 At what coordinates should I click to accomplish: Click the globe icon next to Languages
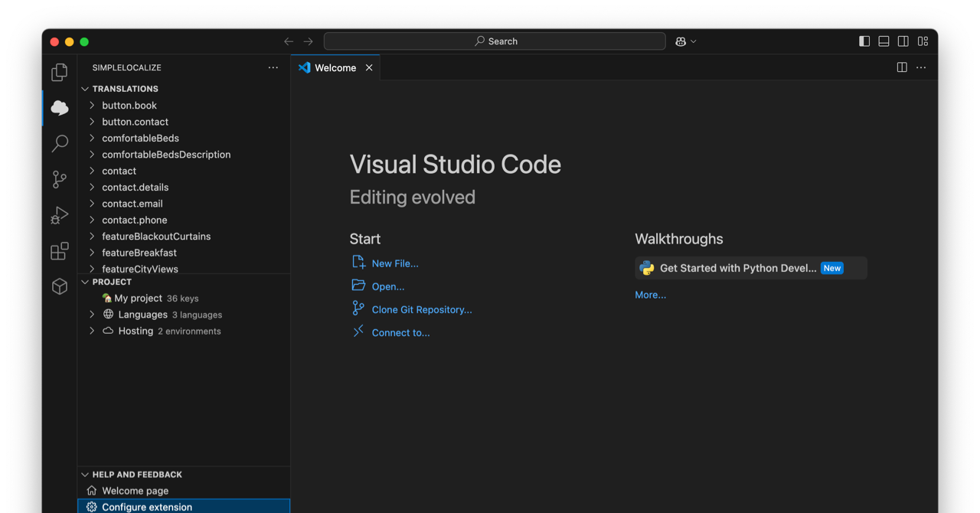click(x=108, y=315)
